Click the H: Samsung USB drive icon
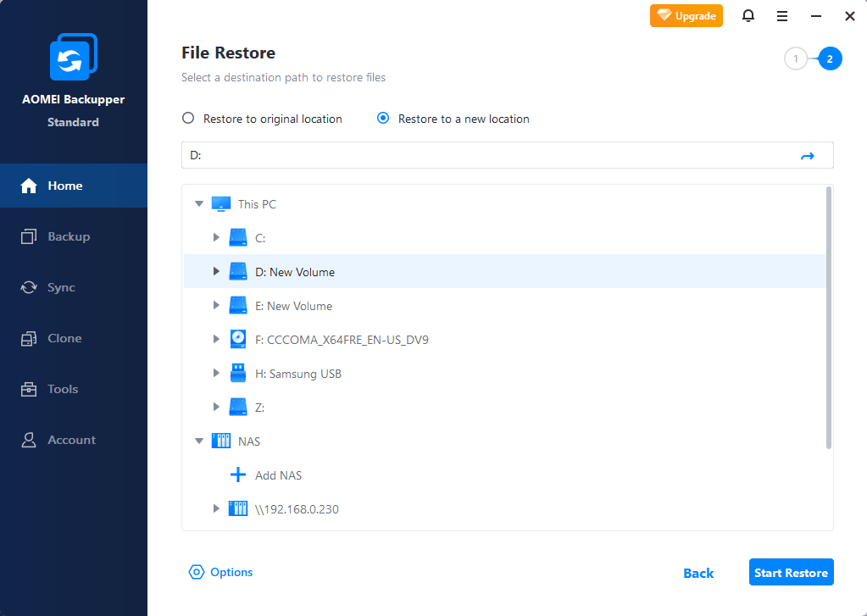The image size is (867, 616). [238, 374]
